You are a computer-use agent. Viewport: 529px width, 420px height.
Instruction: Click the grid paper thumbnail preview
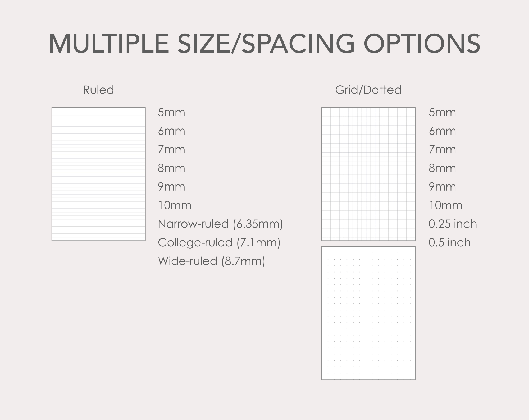tap(368, 174)
